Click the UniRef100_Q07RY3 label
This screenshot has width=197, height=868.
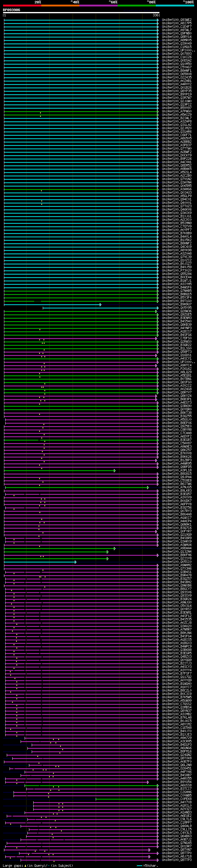pos(177,511)
